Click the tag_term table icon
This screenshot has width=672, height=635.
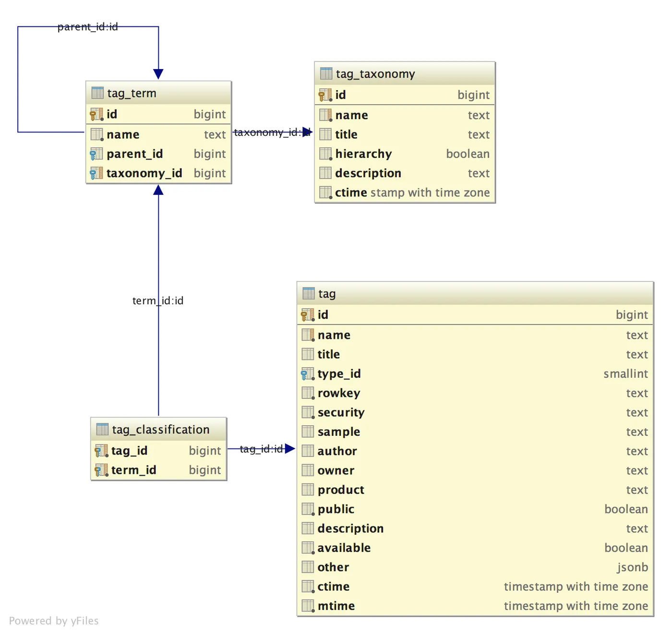97,93
